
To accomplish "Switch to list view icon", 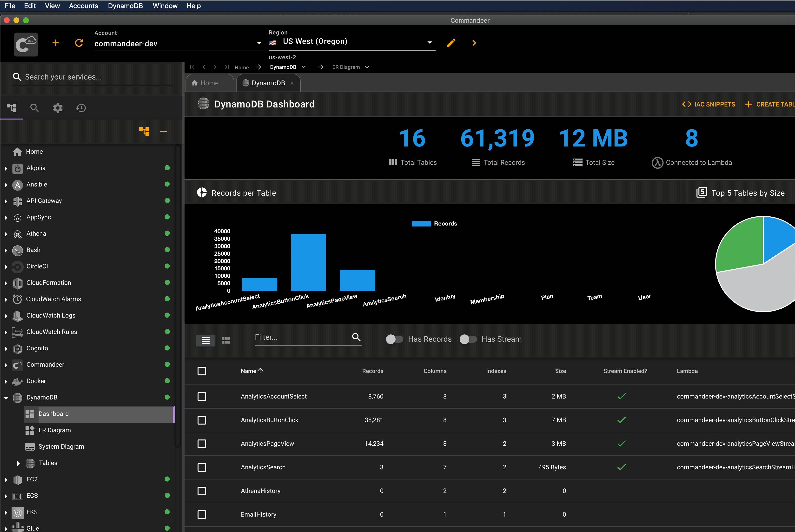I will pos(205,340).
